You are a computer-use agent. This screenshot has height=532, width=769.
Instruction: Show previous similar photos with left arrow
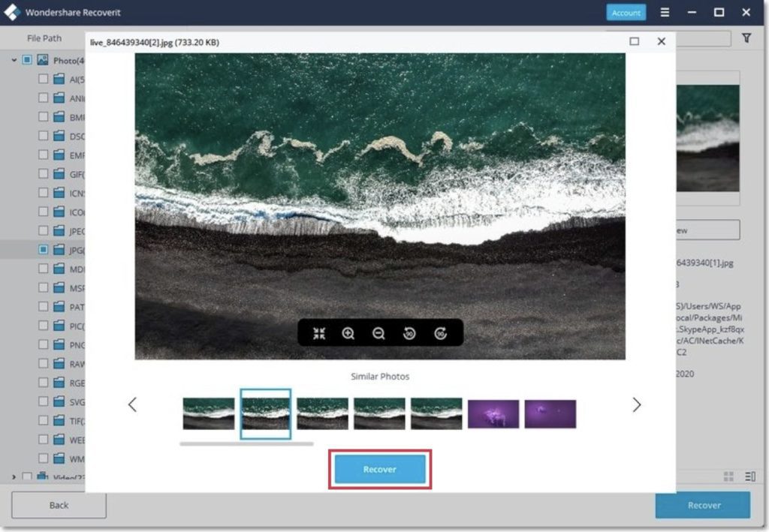tap(132, 404)
